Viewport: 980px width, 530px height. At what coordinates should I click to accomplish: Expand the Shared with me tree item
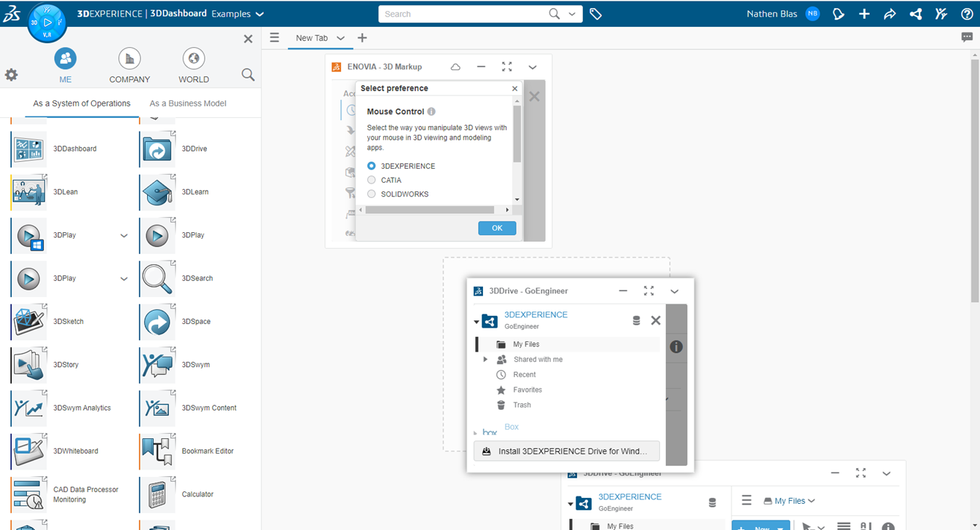[485, 359]
